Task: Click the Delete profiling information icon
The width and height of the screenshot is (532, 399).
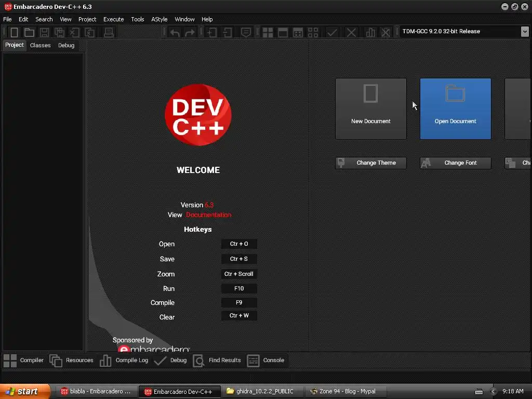Action: pyautogui.click(x=386, y=33)
